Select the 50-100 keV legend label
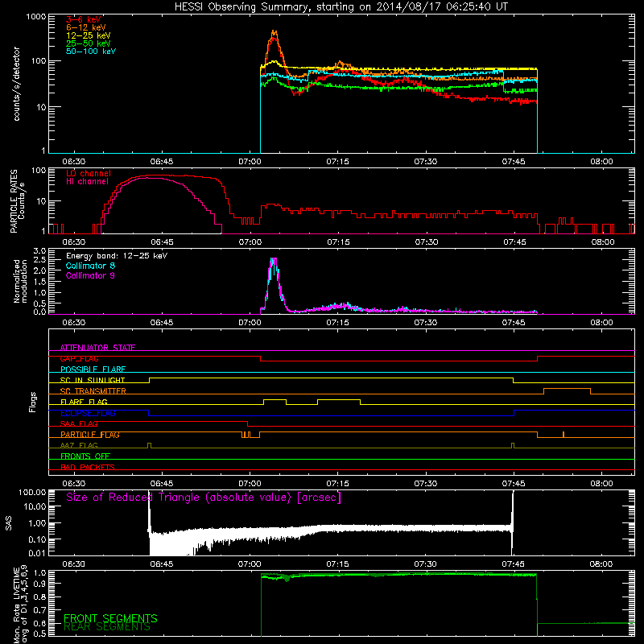Image resolution: width=644 pixels, height=644 pixels. (x=91, y=52)
